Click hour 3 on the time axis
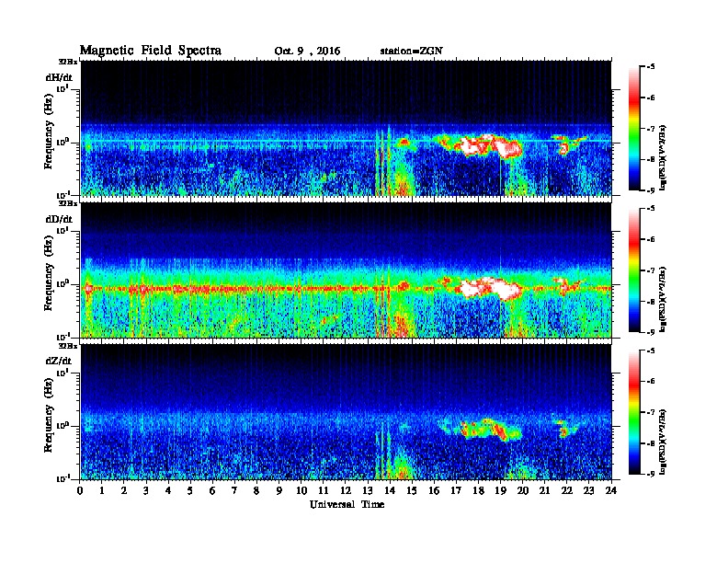 click(x=146, y=490)
